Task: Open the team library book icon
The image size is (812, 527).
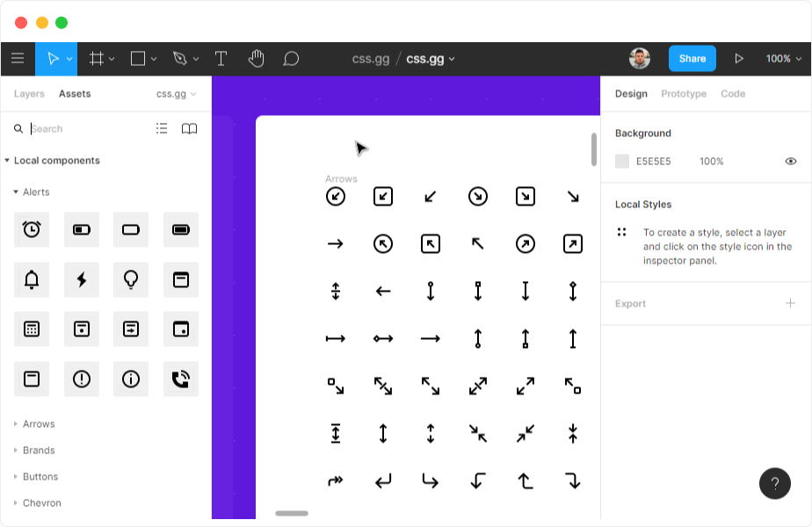Action: click(x=189, y=128)
